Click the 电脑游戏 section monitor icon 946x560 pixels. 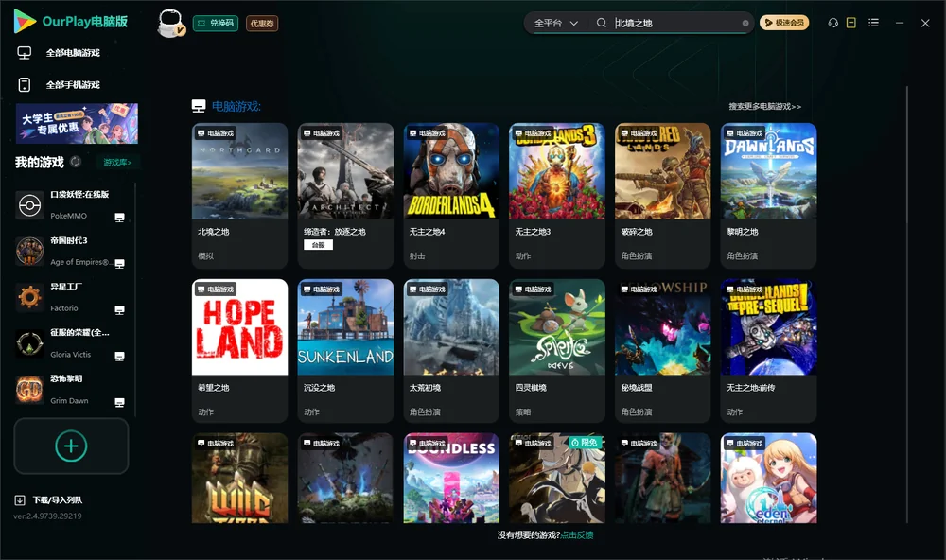point(199,106)
